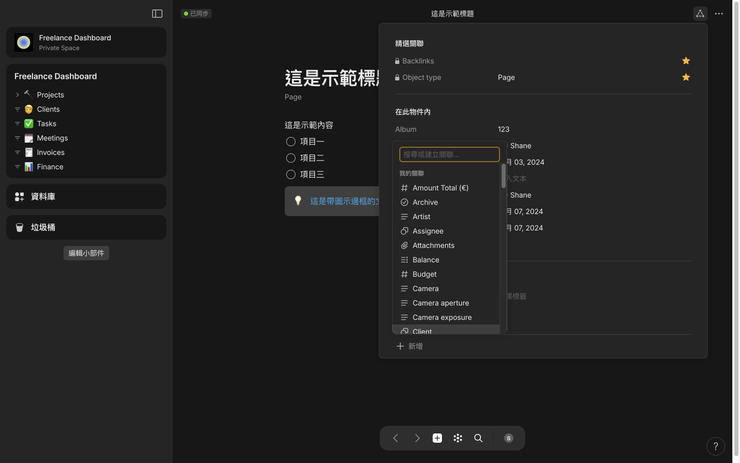Click the Tasks green checkmark icon

click(29, 124)
